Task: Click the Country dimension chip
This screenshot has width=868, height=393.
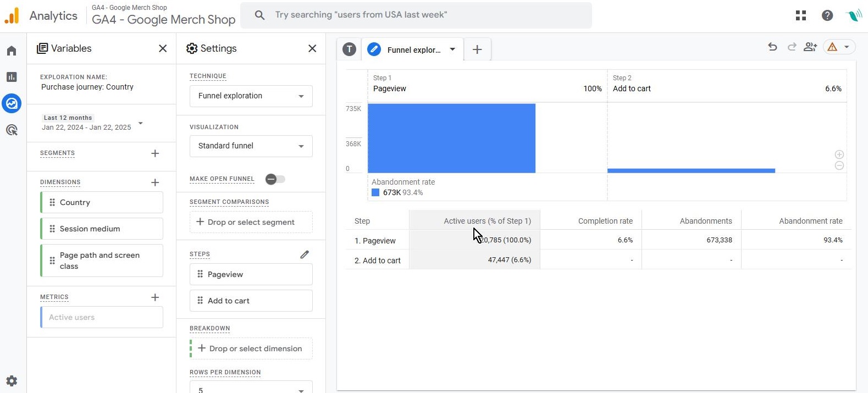Action: (102, 202)
